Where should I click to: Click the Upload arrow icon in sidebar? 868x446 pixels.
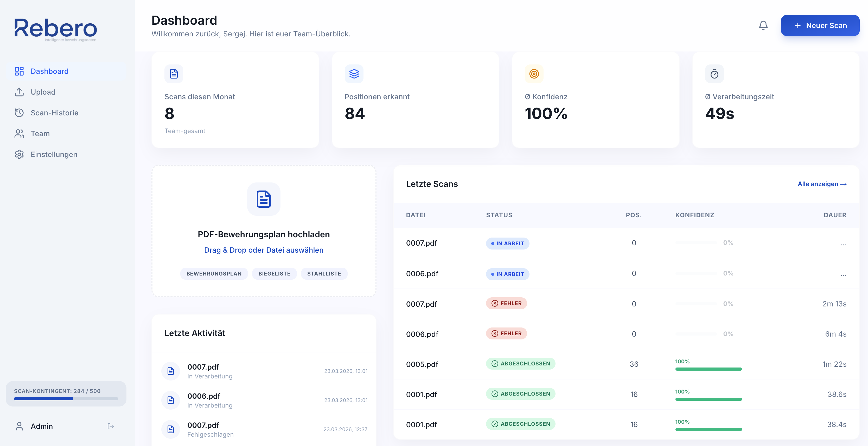tap(19, 92)
